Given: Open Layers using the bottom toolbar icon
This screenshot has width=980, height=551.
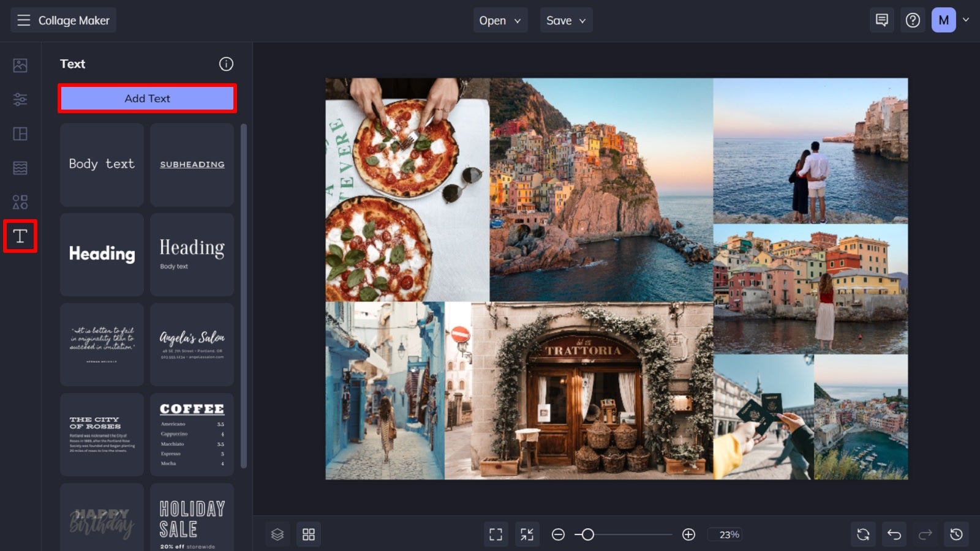Looking at the screenshot, I should tap(277, 534).
